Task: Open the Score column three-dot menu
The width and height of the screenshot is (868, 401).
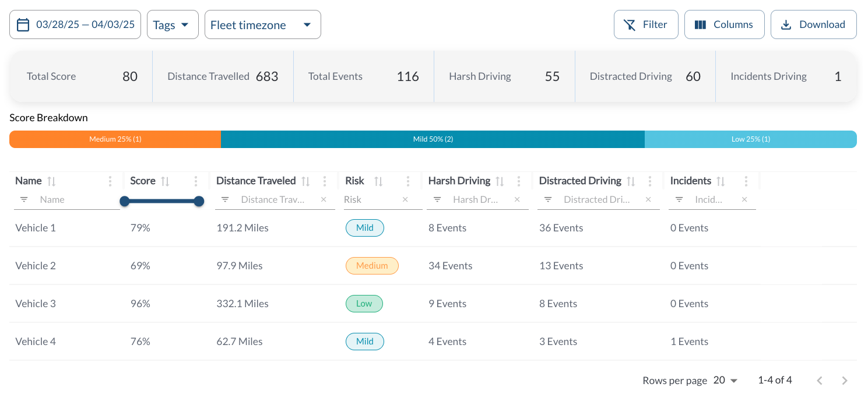Action: click(196, 181)
